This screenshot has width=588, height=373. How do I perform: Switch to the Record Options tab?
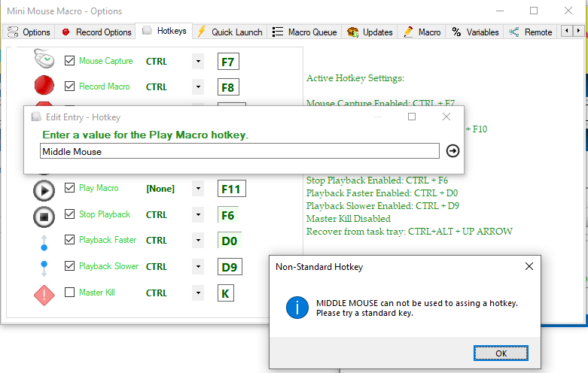click(x=97, y=32)
